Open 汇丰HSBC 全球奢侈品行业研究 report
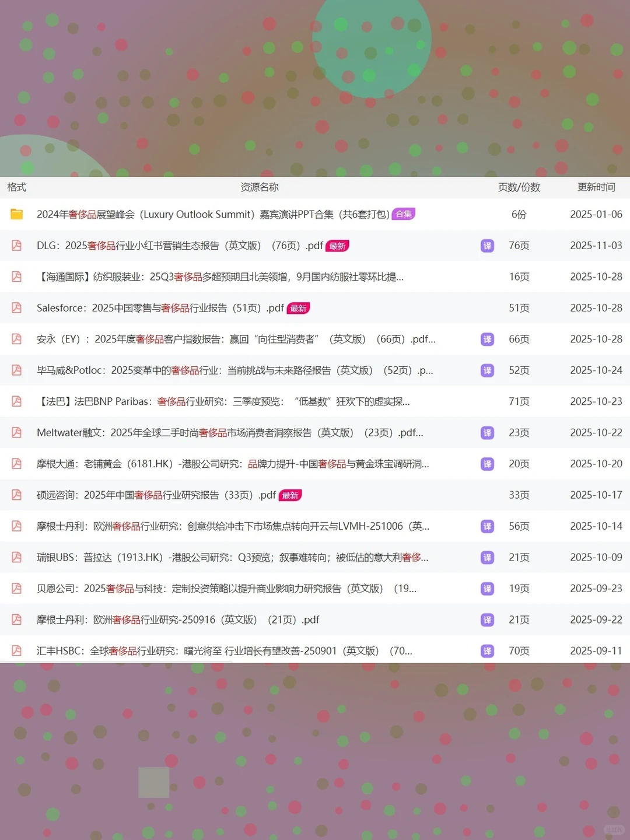 (x=225, y=651)
